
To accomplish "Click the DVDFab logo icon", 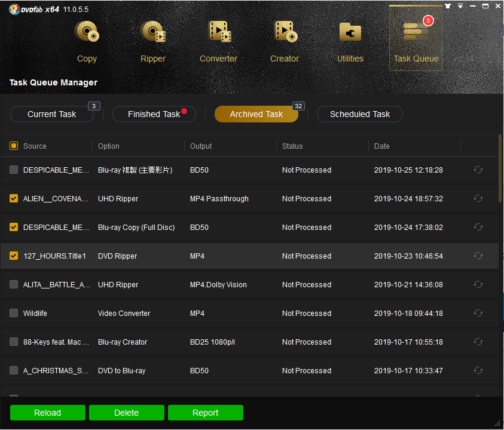I will (14, 10).
